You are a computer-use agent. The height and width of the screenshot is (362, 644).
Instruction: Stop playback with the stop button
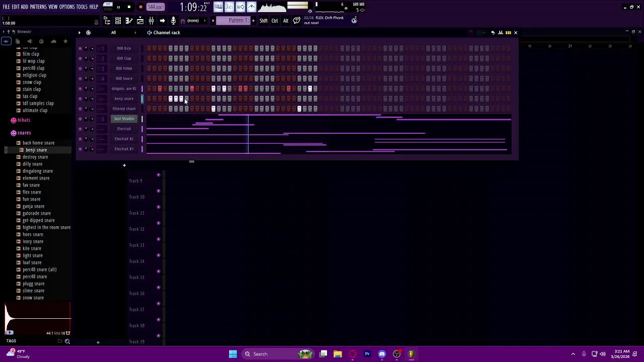(129, 7)
